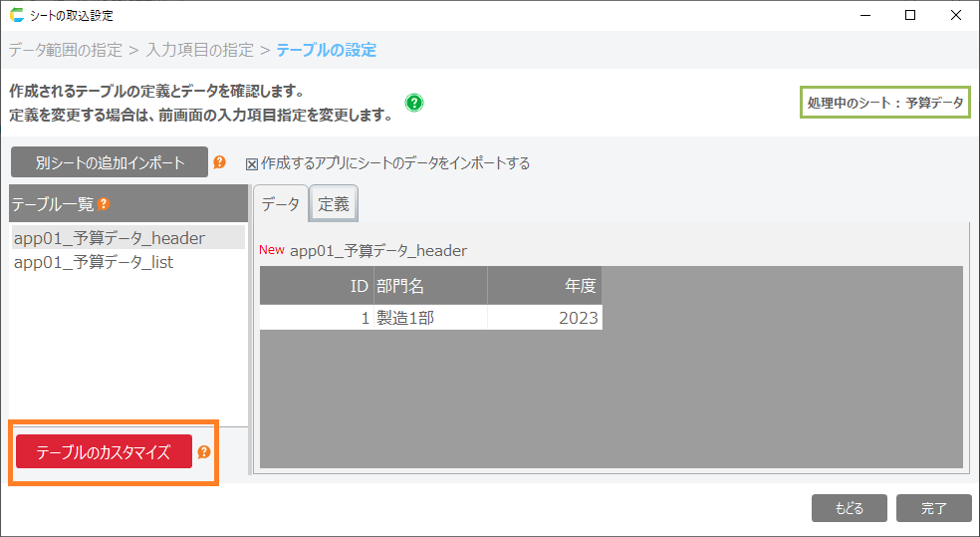Select the 製造1部 cell in the table
The width and height of the screenshot is (980, 537).
pyautogui.click(x=430, y=318)
